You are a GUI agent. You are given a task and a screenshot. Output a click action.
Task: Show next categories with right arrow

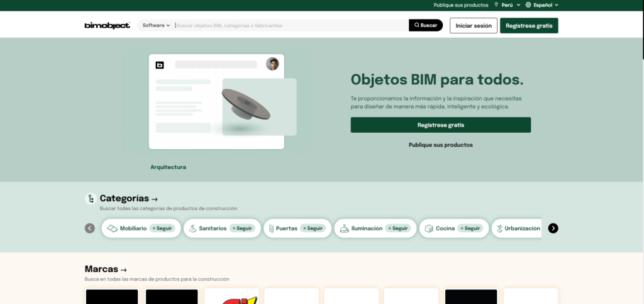click(x=553, y=228)
